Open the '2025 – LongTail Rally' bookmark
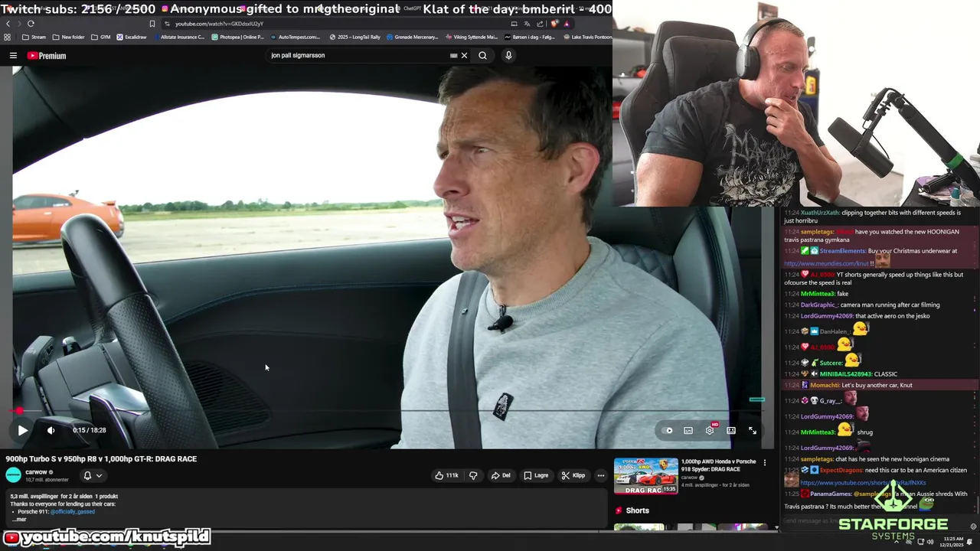This screenshot has width=980, height=551. tap(354, 37)
